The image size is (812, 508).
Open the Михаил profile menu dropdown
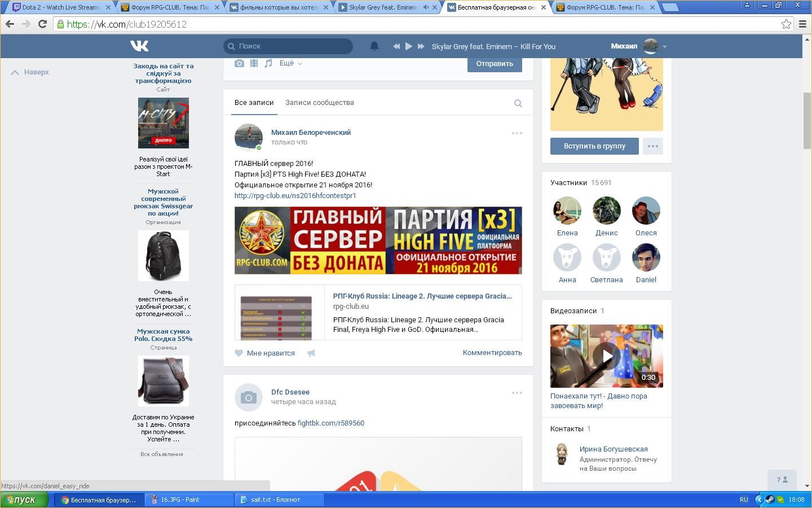point(664,46)
